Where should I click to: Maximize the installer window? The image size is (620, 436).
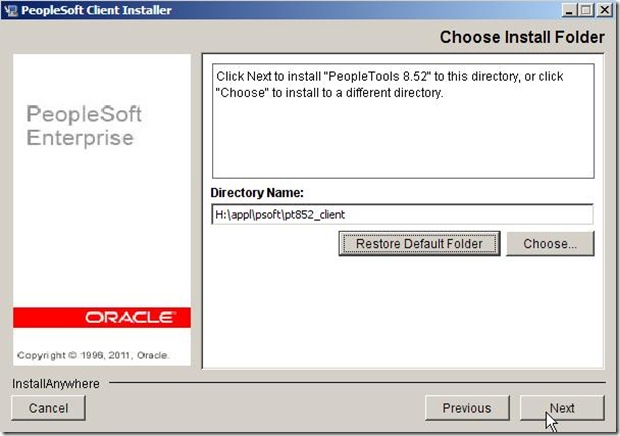pyautogui.click(x=586, y=10)
